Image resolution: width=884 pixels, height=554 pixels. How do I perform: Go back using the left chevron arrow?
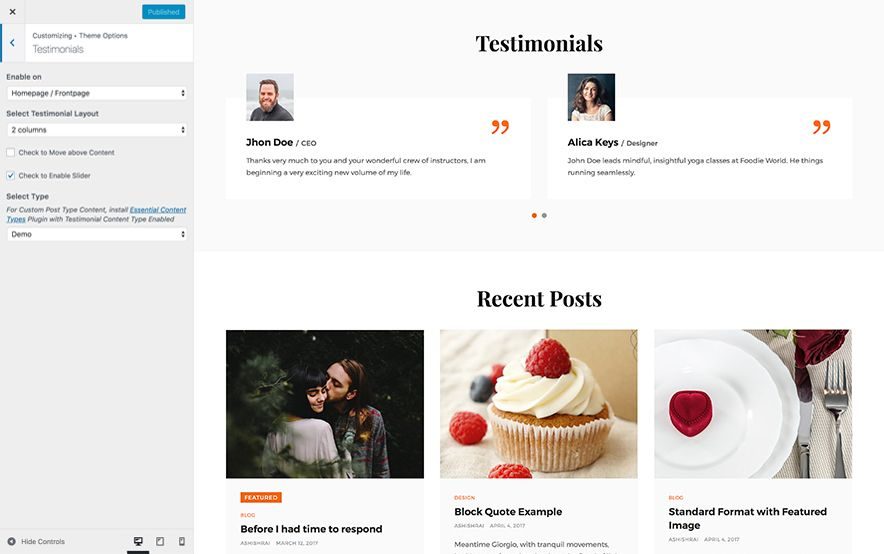(x=12, y=43)
